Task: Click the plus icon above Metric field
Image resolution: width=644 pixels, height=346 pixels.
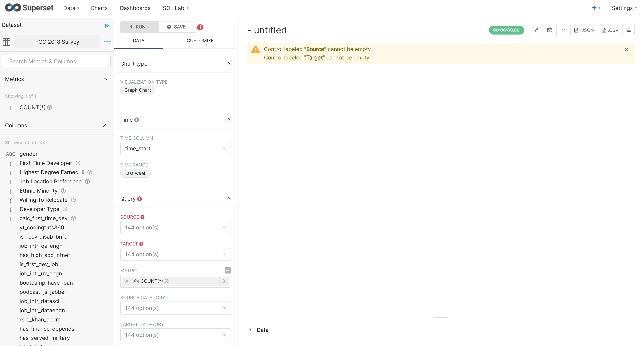Action: (x=227, y=270)
